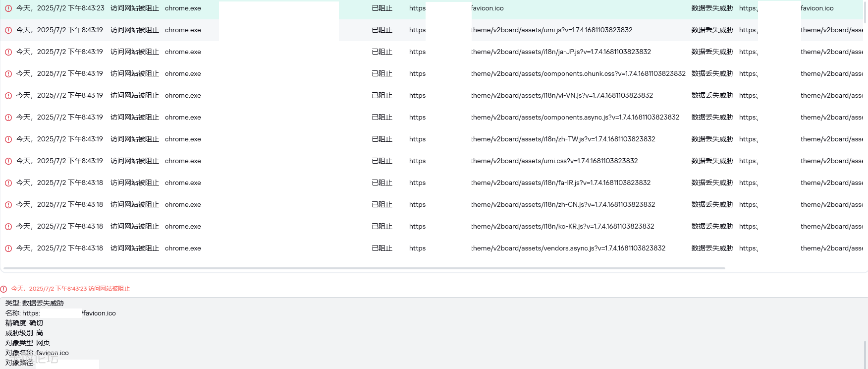Image resolution: width=868 pixels, height=369 pixels.
Task: Click the 对象名称: favicon.ico detail line
Action: click(37, 353)
